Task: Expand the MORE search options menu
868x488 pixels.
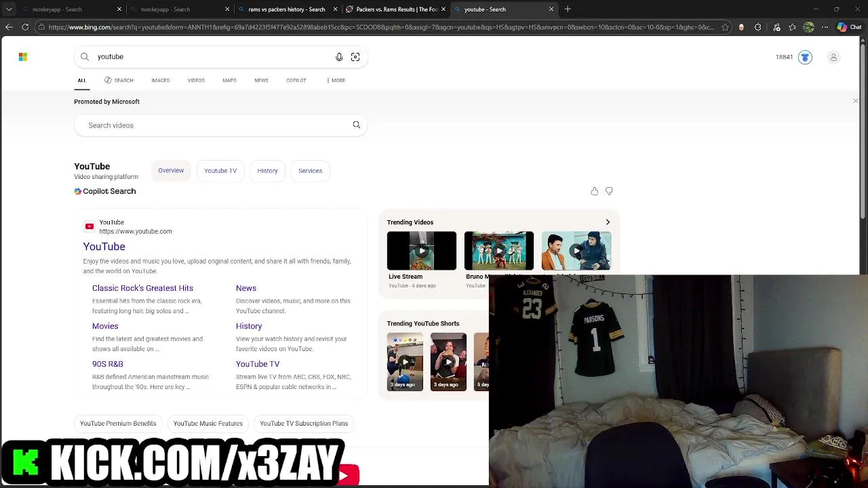Action: click(x=336, y=81)
